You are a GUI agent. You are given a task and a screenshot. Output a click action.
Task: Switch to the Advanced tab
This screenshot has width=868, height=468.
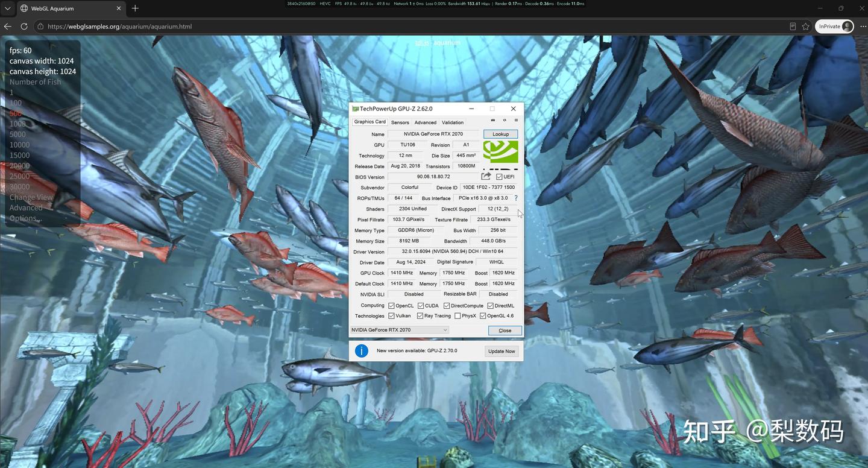pos(426,122)
